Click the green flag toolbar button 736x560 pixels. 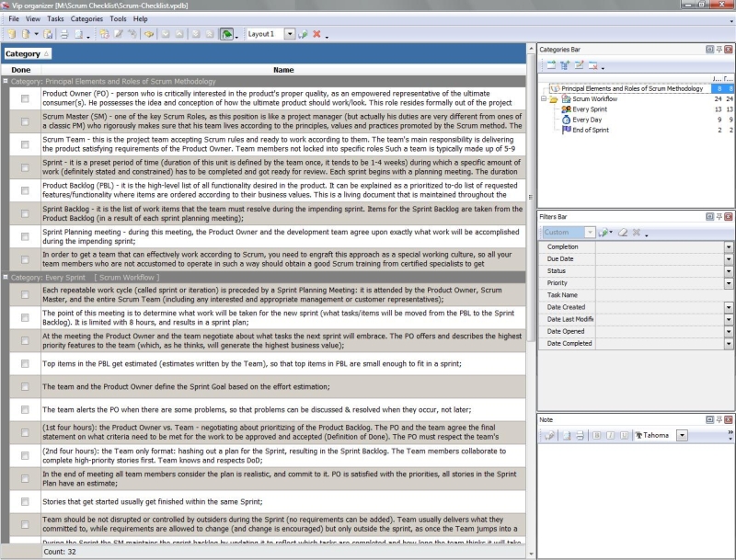(x=226, y=34)
